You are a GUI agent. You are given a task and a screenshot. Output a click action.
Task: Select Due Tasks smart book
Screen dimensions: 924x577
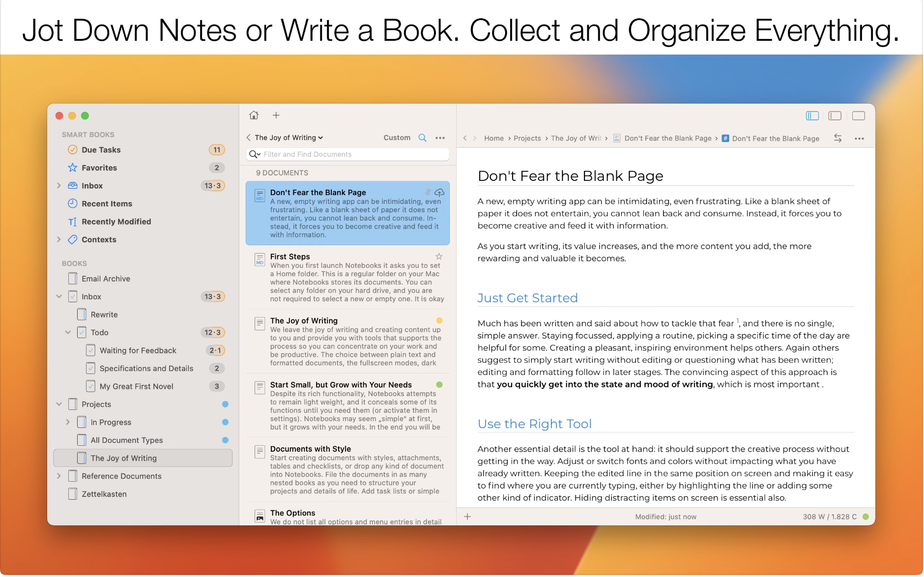click(101, 150)
